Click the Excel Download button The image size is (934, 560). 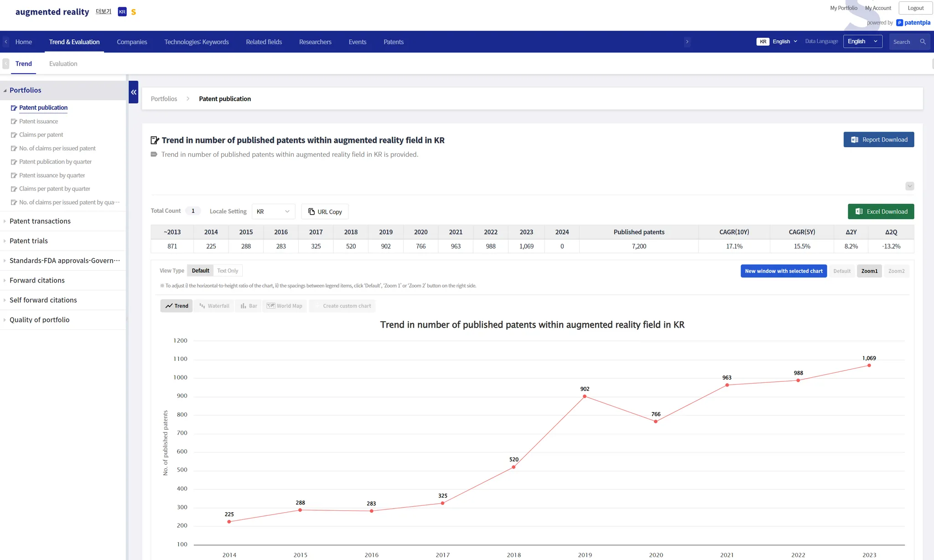[881, 211]
